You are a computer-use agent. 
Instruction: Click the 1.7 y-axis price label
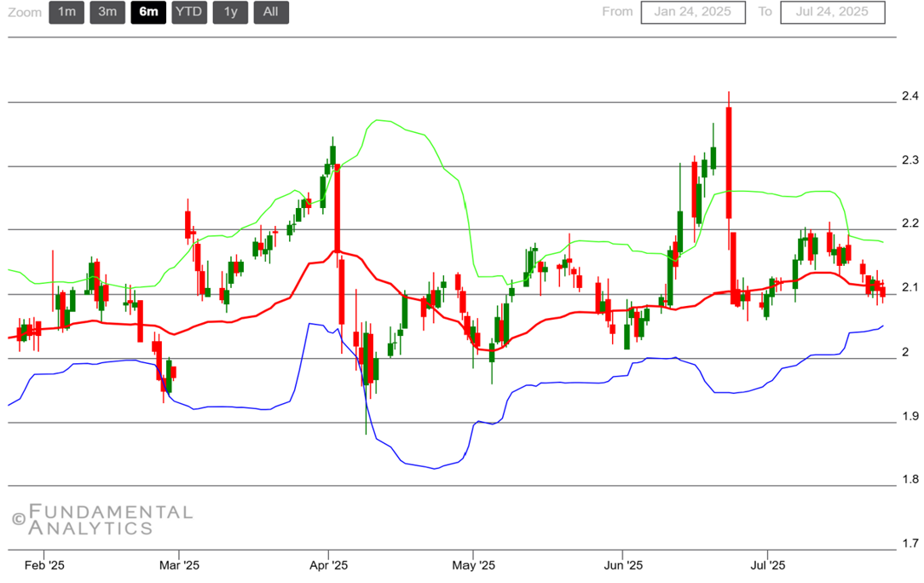910,543
